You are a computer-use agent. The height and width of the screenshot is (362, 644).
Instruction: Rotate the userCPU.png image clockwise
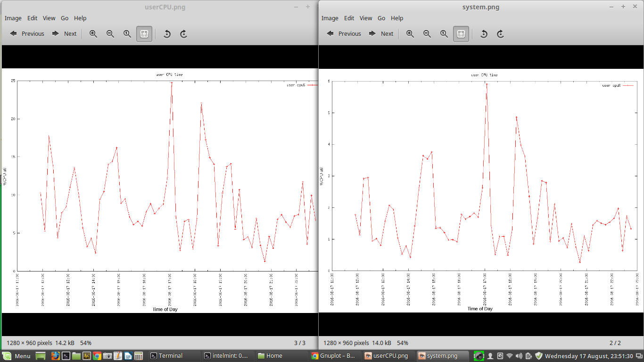click(x=184, y=33)
